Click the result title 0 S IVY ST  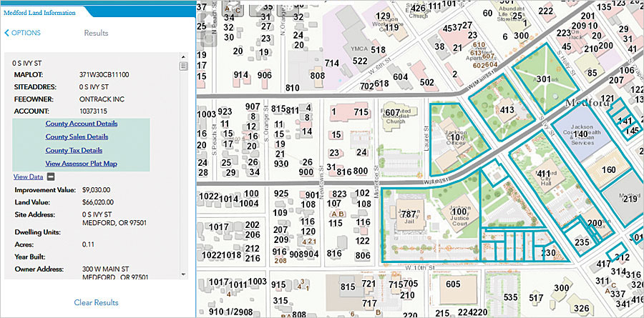tap(26, 63)
